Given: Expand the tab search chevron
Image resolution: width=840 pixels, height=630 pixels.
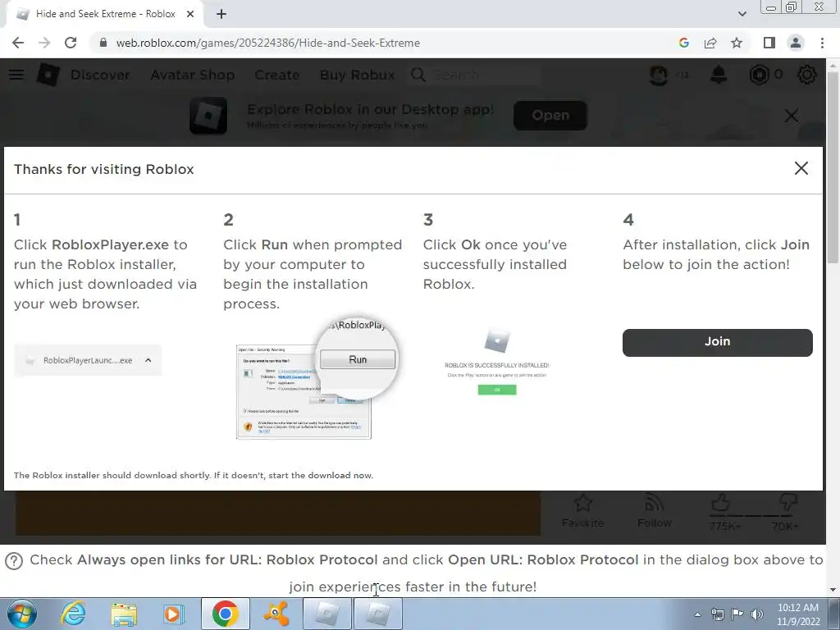Looking at the screenshot, I should pos(742,14).
